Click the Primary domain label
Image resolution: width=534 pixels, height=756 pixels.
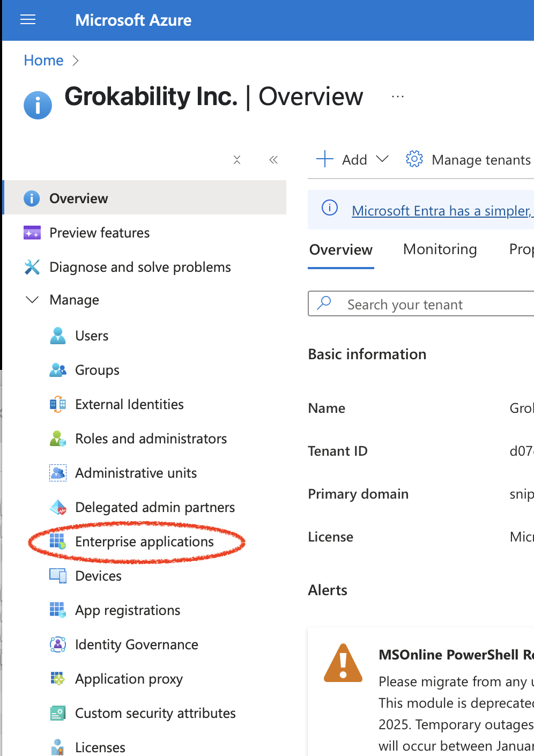(x=358, y=494)
